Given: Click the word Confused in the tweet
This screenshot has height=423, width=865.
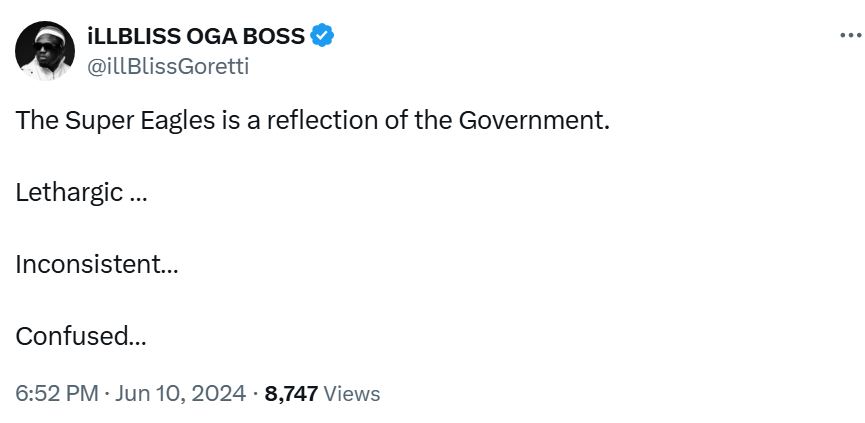Looking at the screenshot, I should click(70, 336).
